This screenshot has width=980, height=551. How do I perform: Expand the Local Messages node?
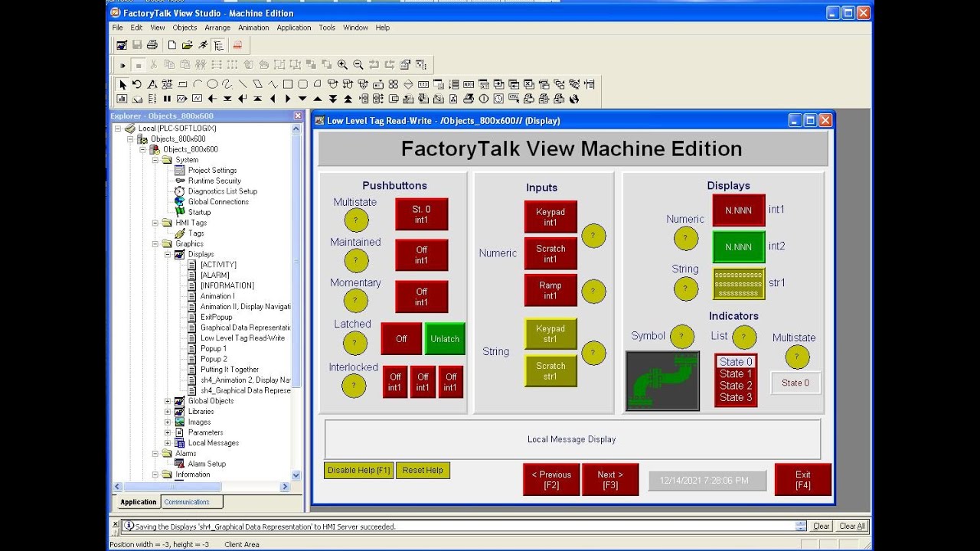168,443
